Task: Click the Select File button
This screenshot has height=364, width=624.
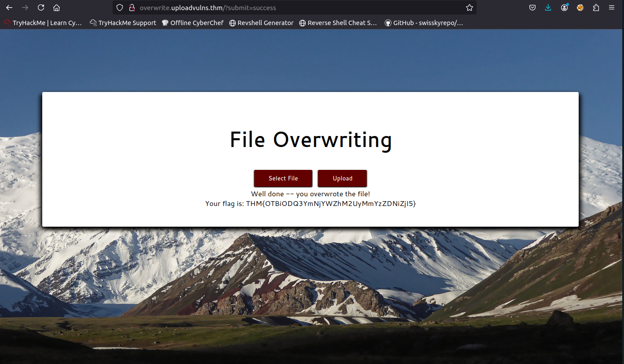Action: click(283, 178)
